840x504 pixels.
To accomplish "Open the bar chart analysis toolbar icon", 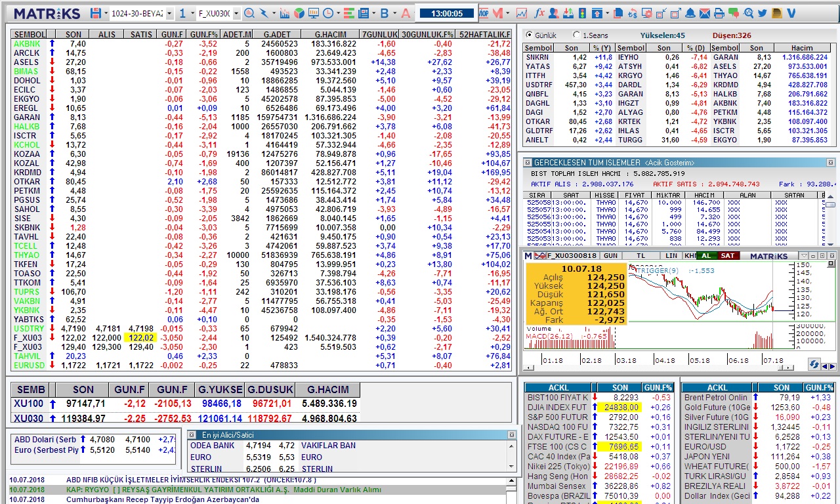I will tap(285, 13).
